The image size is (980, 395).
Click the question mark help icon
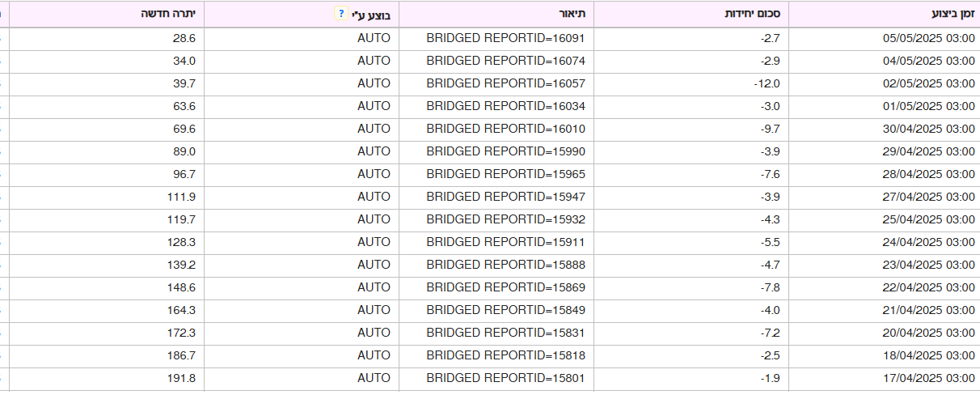click(x=342, y=15)
